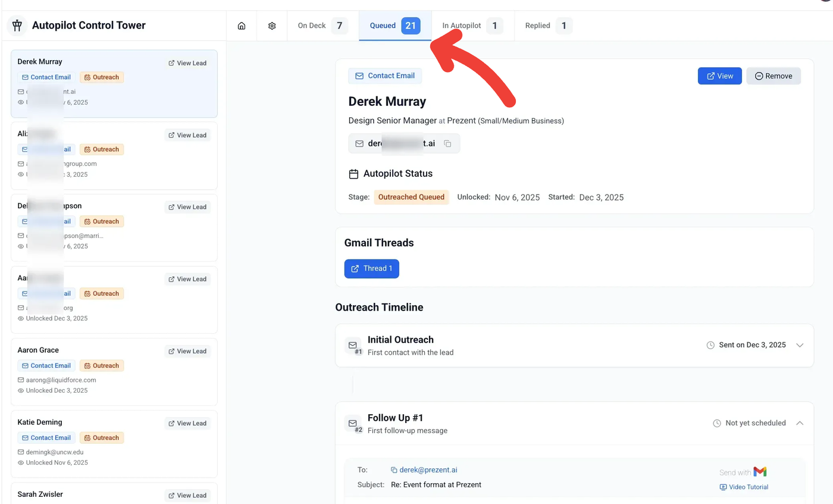This screenshot has width=833, height=504.
Task: Click the calendar icon beside Autopilot Status
Action: pyautogui.click(x=353, y=174)
